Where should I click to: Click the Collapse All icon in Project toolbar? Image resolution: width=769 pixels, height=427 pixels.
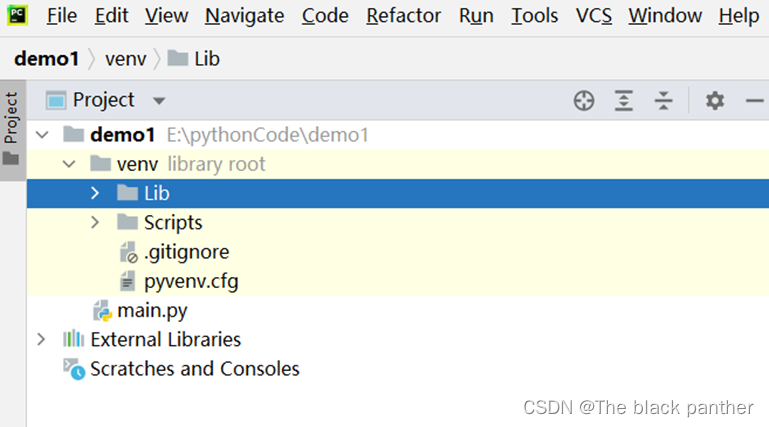click(664, 100)
